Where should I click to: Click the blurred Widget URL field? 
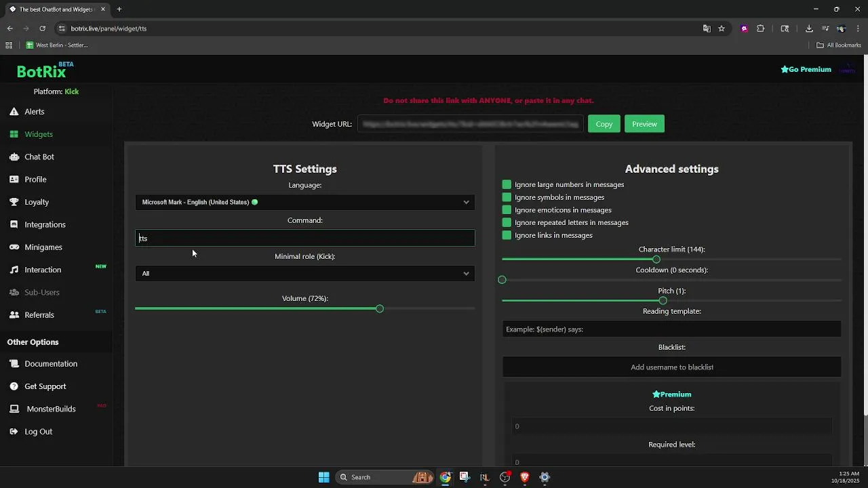[x=471, y=124]
